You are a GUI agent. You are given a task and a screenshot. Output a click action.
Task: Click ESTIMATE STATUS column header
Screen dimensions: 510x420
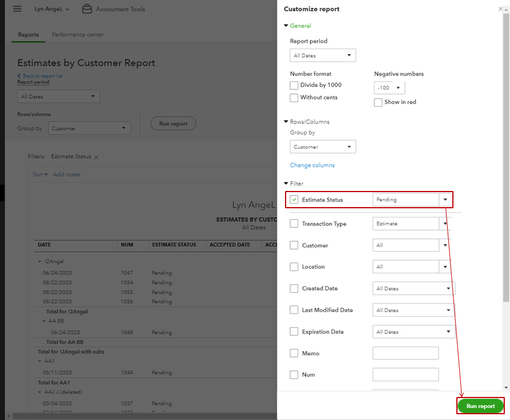click(x=174, y=245)
